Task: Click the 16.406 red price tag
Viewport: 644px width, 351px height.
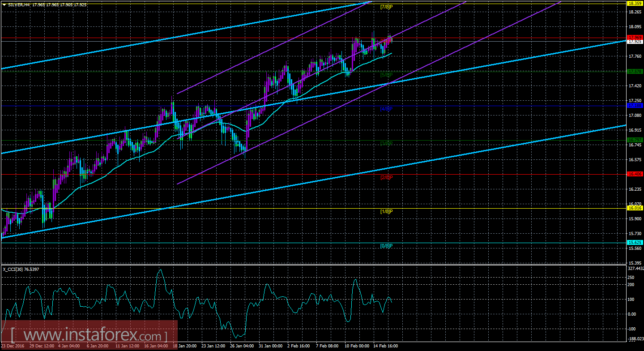Action: pyautogui.click(x=634, y=174)
